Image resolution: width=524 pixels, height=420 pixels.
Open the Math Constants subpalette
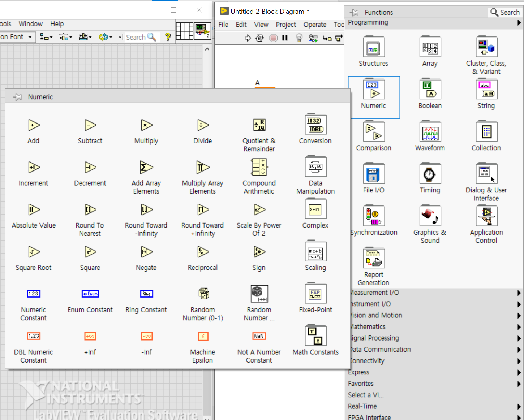pyautogui.click(x=315, y=335)
